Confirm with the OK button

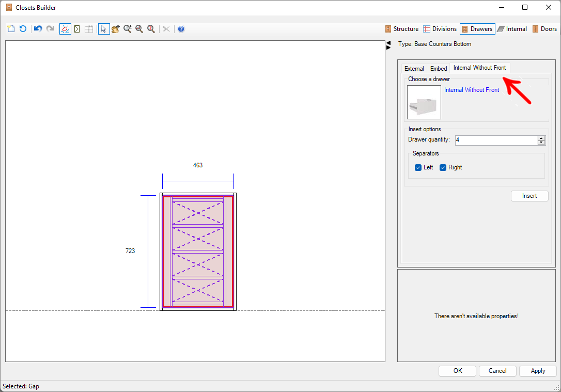pos(458,371)
